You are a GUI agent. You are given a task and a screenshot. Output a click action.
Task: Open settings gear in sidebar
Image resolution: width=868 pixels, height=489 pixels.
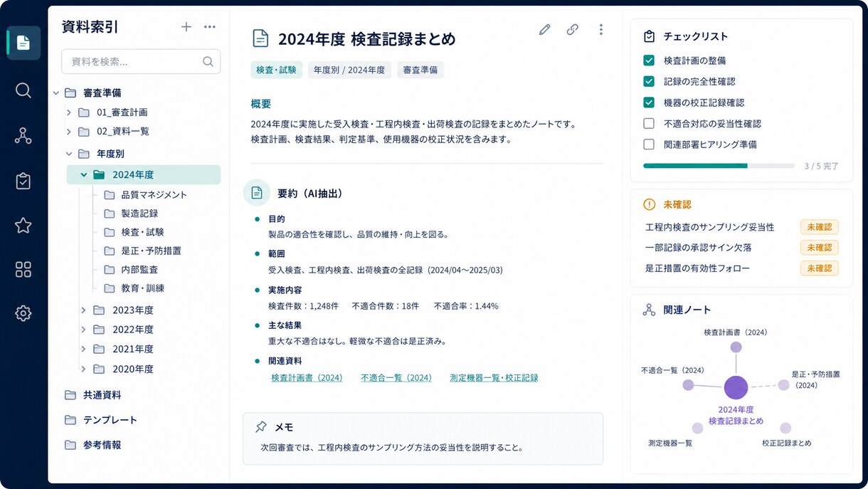[x=23, y=313]
